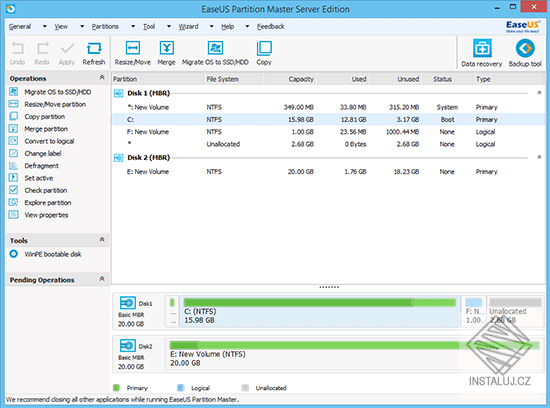Screen dimensions: 550x408
Task: Select the F: logical block in Disk1 map
Action: click(474, 312)
